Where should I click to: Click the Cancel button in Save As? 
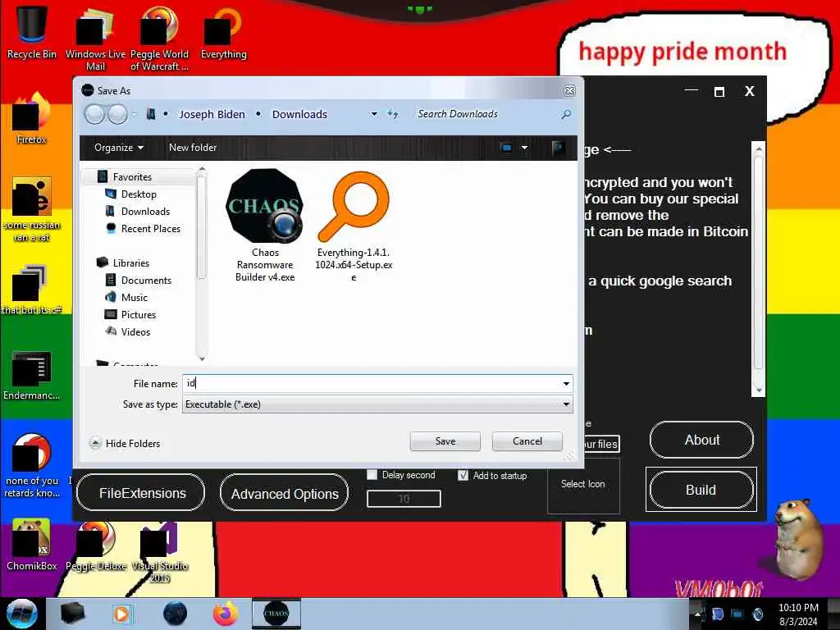tap(527, 441)
